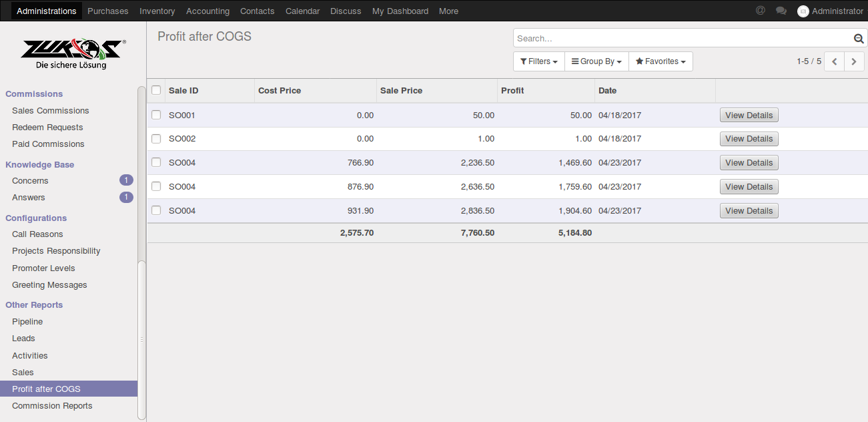Open My Dashboard menu

coord(400,11)
